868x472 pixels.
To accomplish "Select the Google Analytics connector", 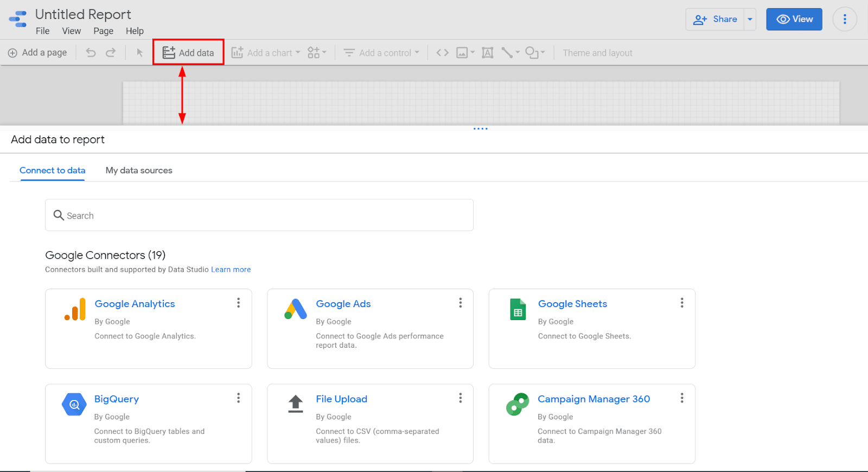I will (x=149, y=329).
